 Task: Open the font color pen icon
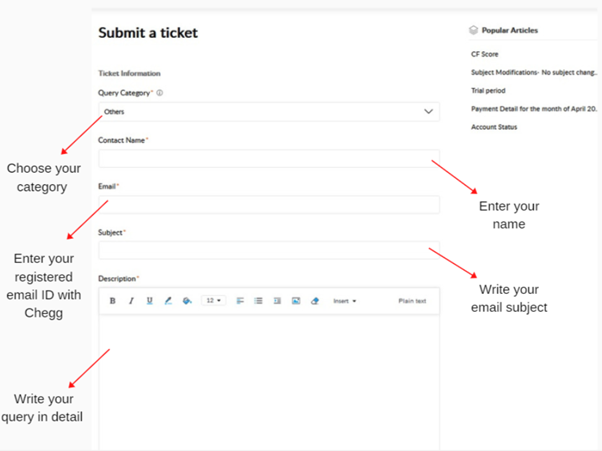click(x=168, y=301)
